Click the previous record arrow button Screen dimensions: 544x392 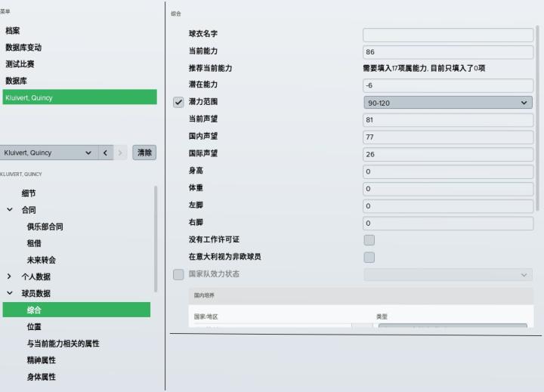point(106,153)
